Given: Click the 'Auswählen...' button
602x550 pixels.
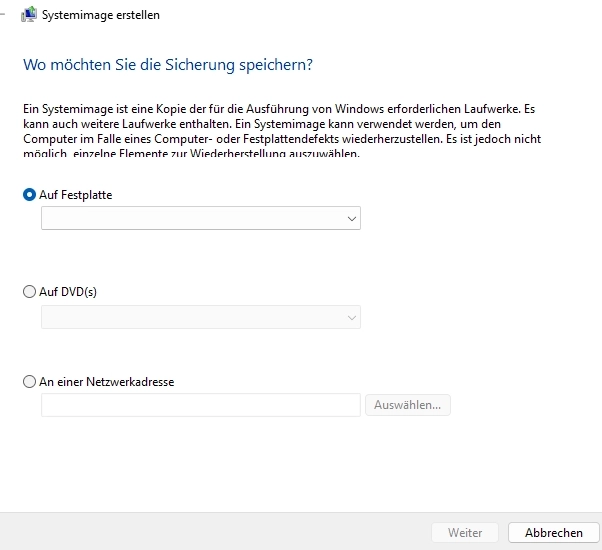Looking at the screenshot, I should (408, 405).
